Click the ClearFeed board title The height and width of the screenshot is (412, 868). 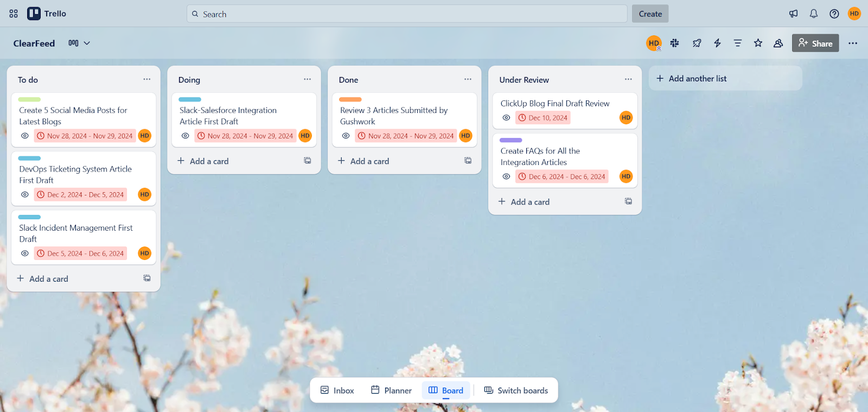34,43
